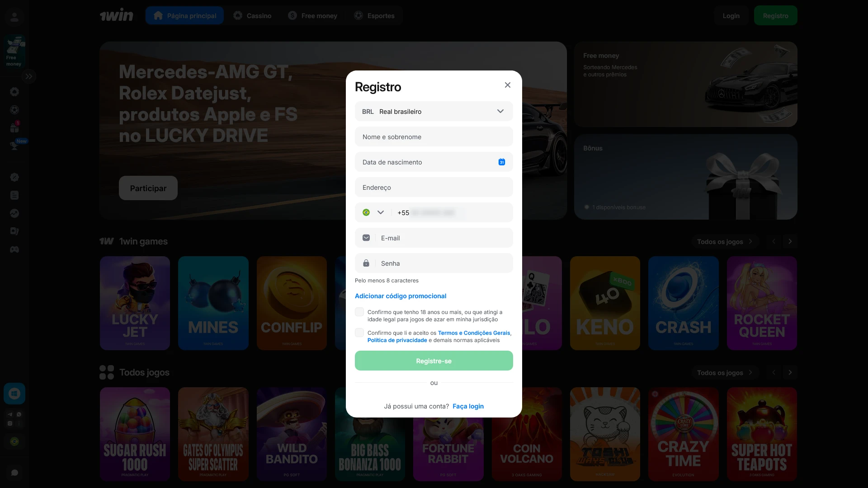Open the BRL Real brasileiro currency dropdown
Viewport: 868px width, 488px height.
tap(434, 112)
